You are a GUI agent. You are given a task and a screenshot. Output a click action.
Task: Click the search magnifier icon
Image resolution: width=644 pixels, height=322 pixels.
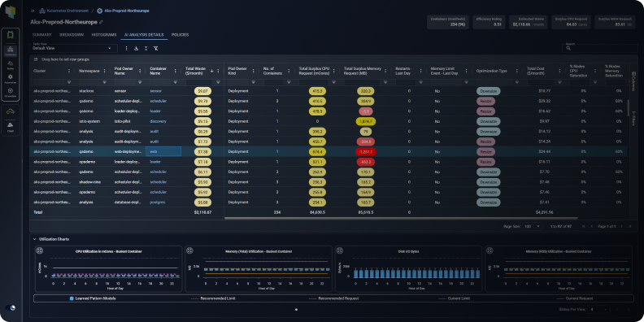(568, 48)
